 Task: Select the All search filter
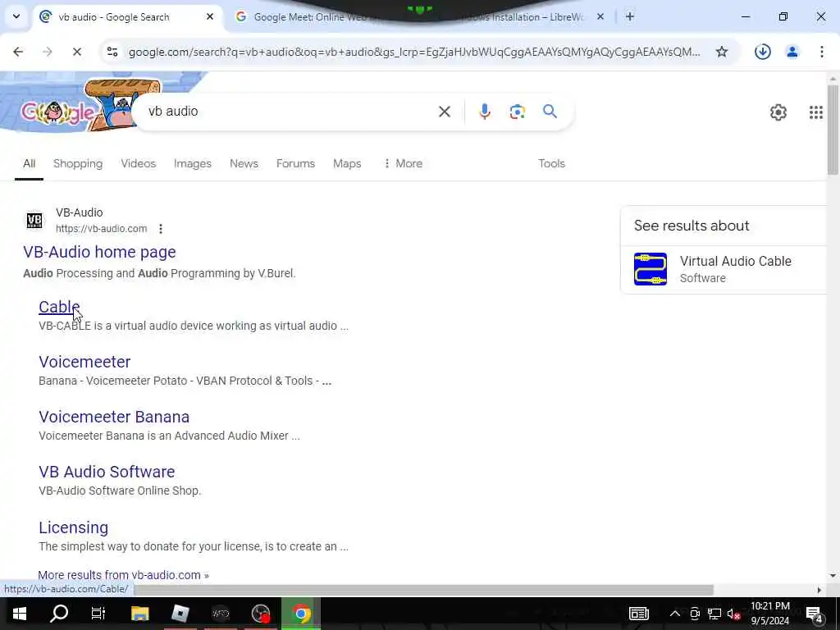click(29, 163)
